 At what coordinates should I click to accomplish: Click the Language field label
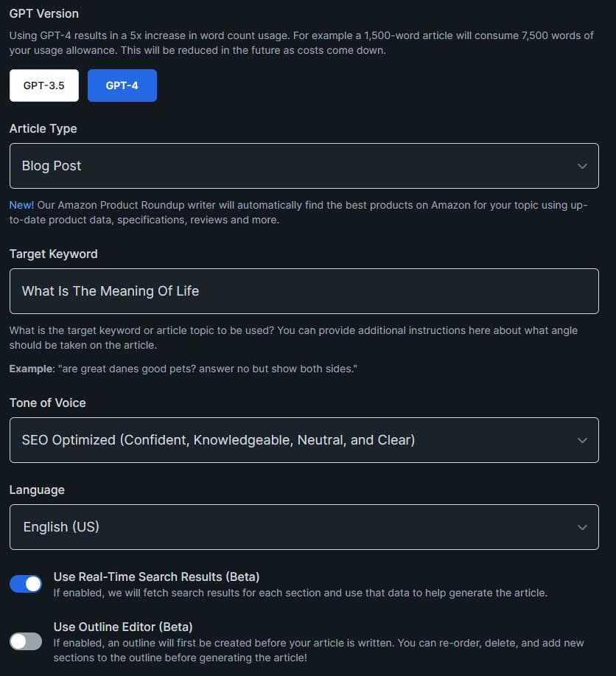click(x=37, y=489)
